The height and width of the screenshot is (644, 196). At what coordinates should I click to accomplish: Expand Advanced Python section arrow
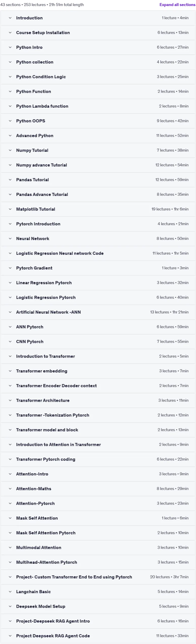point(10,136)
